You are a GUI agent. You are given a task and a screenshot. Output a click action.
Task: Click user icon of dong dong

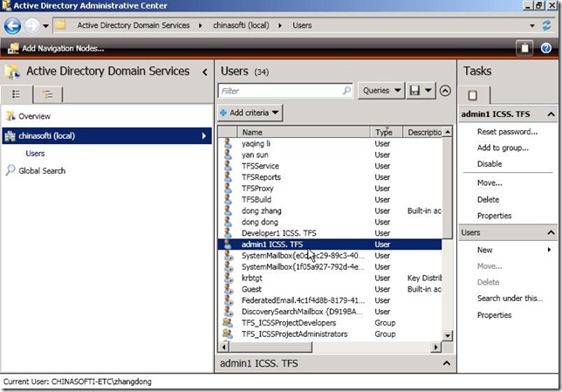228,222
